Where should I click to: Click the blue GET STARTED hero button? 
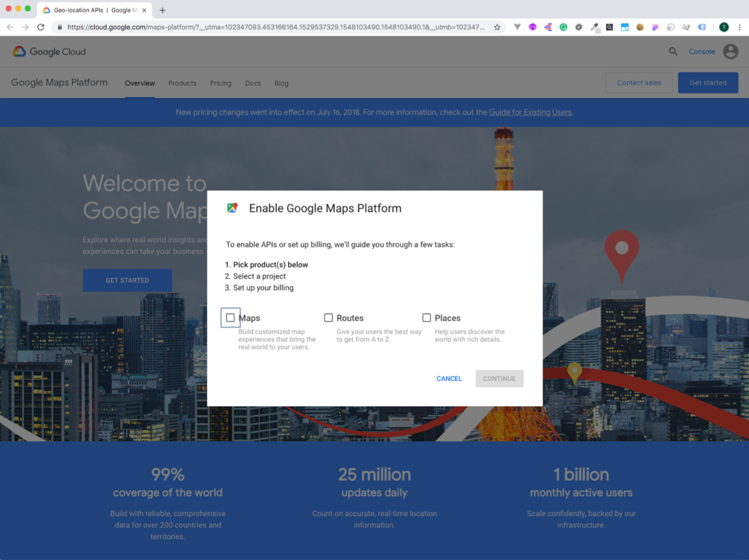(x=127, y=281)
